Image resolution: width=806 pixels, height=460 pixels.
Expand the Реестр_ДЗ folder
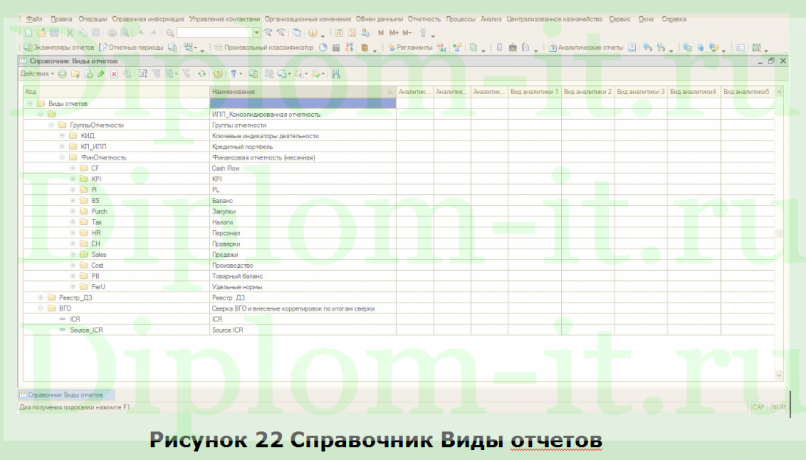41,298
